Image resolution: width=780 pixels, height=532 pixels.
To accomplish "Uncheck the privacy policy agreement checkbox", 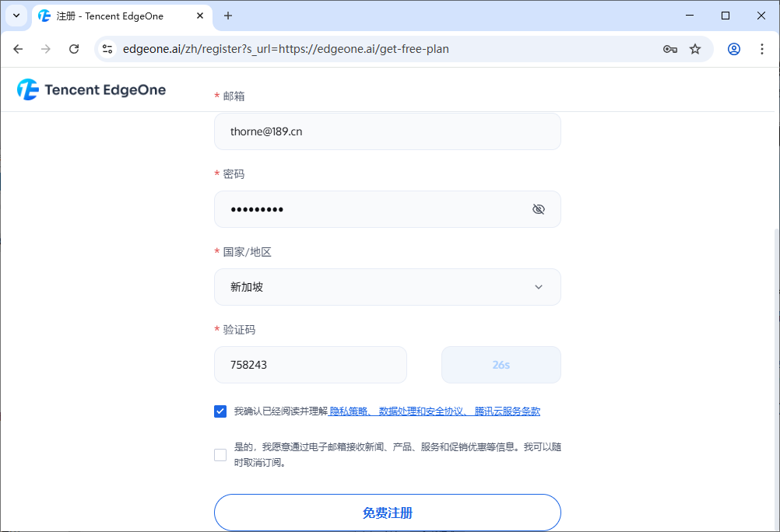I will (x=220, y=411).
